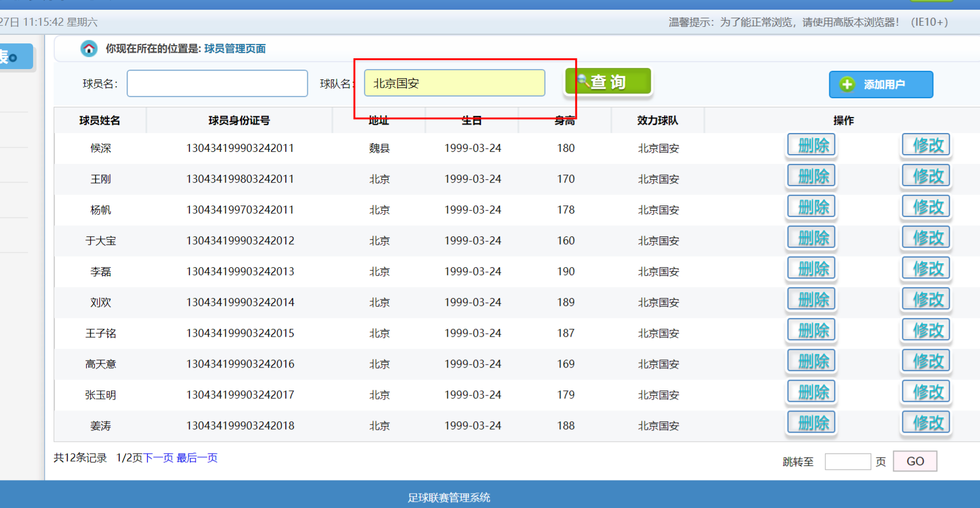
Task: Click the 球员身份证号 column header
Action: pos(239,120)
